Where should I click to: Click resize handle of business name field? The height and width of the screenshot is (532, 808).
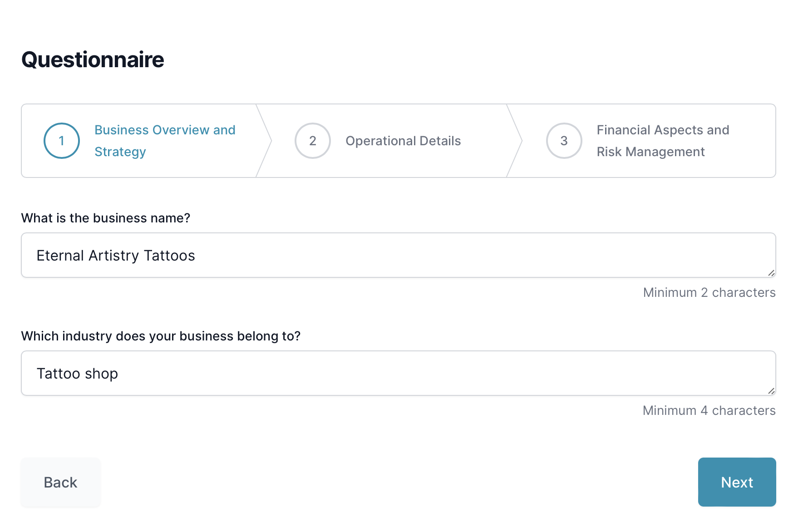coord(771,273)
